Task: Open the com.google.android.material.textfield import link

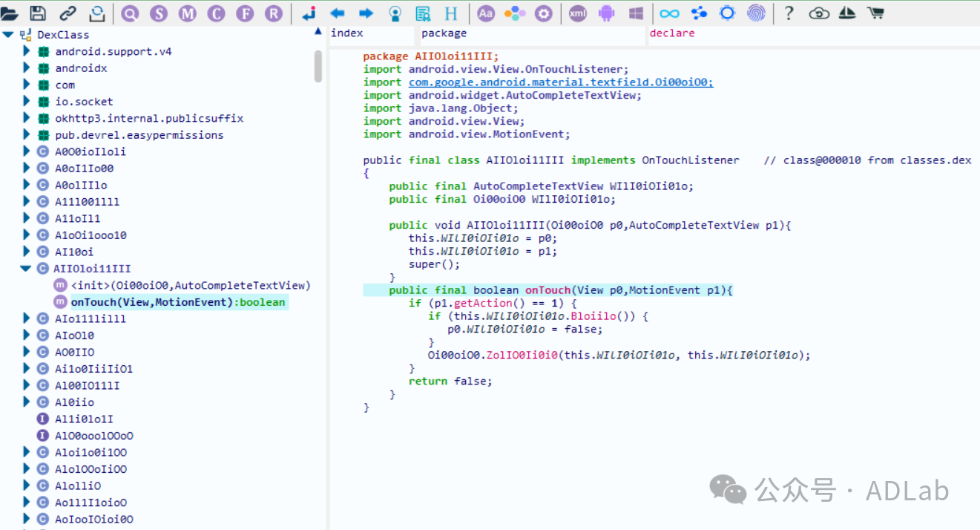Action: 560,82
